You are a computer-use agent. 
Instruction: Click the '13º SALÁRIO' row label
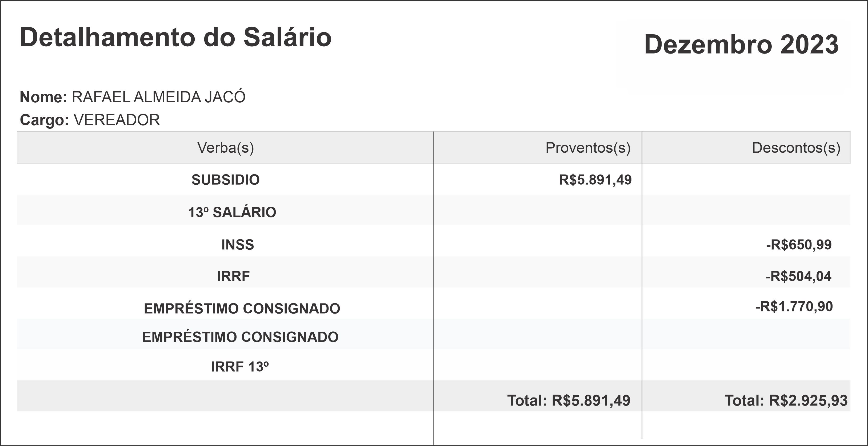[232, 212]
